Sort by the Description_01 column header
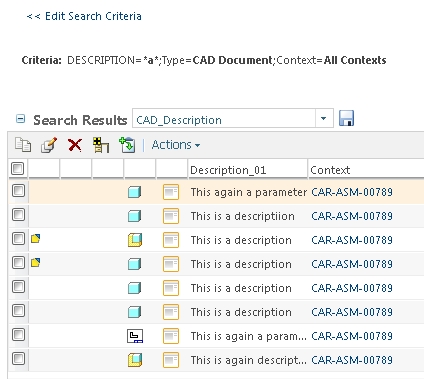Screen dimensions: 424x379 (248, 170)
